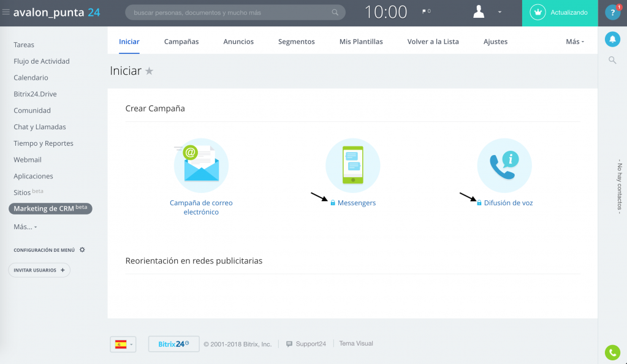Open Flujo de Actividad in sidebar
627x364 pixels.
coord(42,61)
